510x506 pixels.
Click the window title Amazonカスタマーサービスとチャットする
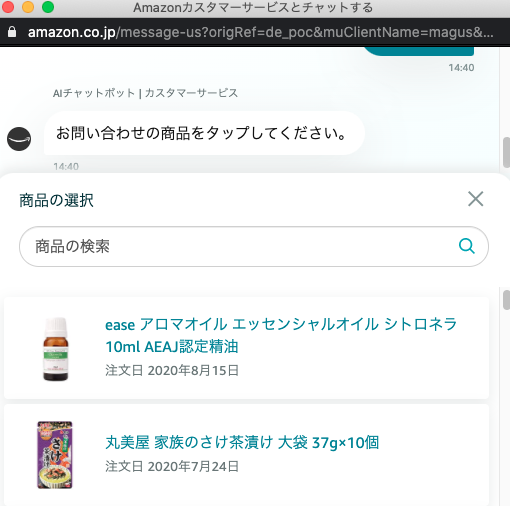(x=253, y=7)
